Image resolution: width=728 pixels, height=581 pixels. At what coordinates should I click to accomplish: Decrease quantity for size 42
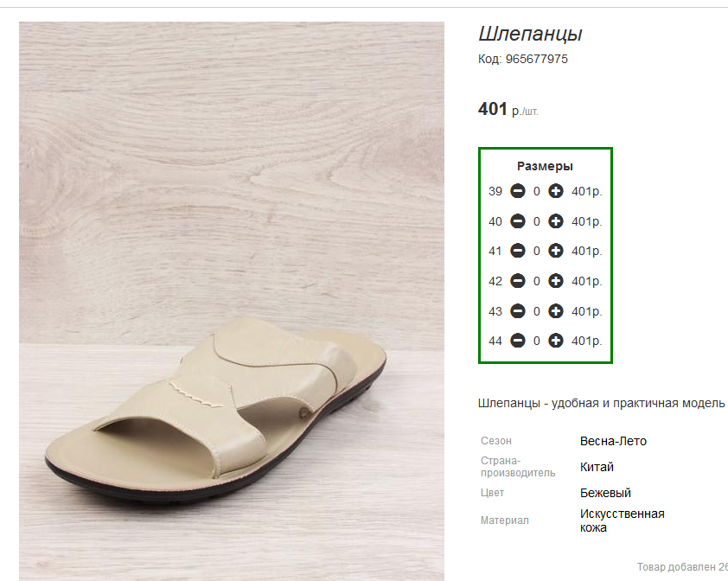click(x=518, y=281)
